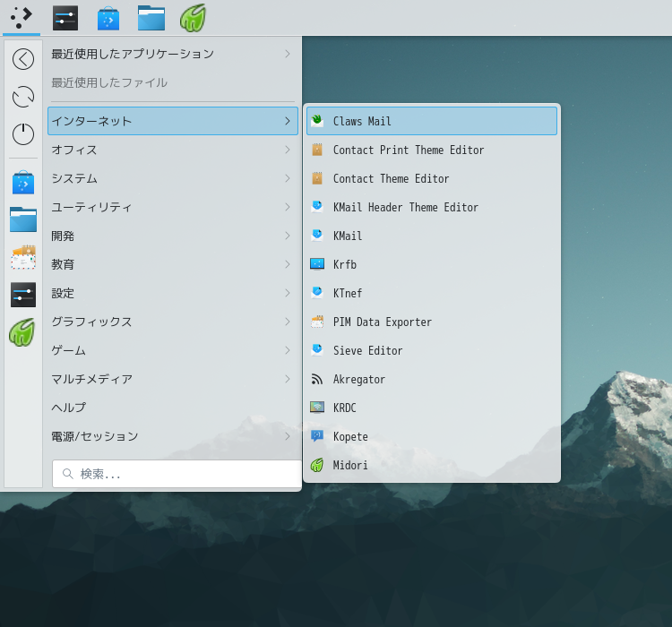Click the back arrow sidebar icon
672x627 pixels.
[23, 59]
